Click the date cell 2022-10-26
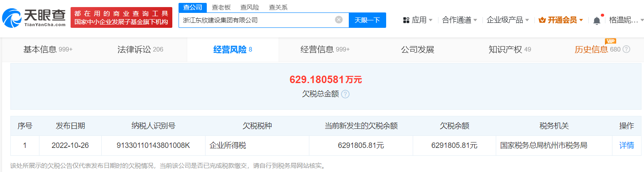644x172 pixels. [x=70, y=145]
